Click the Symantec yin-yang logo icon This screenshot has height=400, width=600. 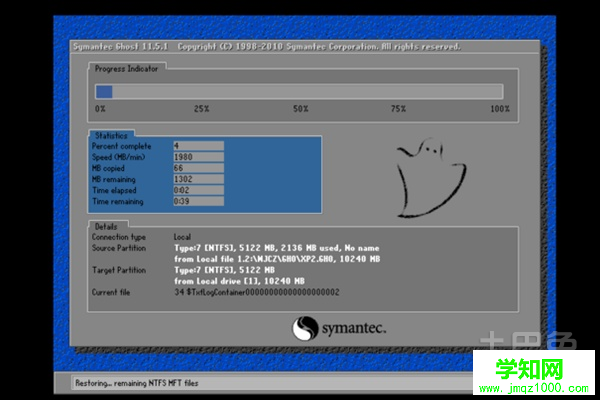[305, 328]
